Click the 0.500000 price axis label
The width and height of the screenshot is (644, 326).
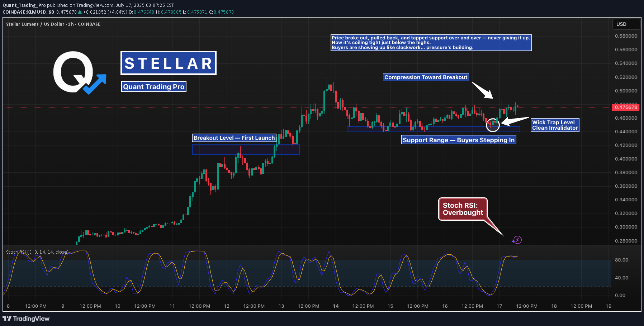point(626,91)
